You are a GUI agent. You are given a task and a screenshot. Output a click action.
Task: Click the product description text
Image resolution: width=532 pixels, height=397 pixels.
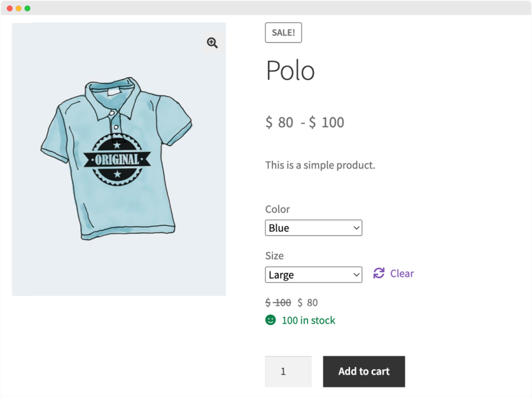click(x=320, y=165)
